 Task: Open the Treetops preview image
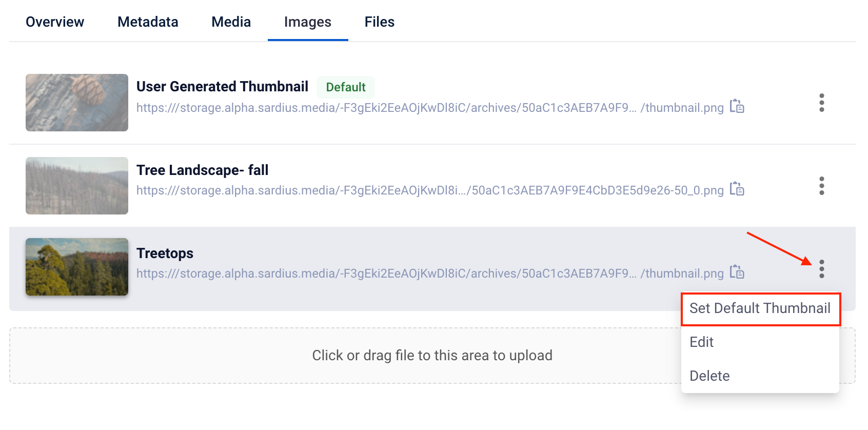[77, 267]
